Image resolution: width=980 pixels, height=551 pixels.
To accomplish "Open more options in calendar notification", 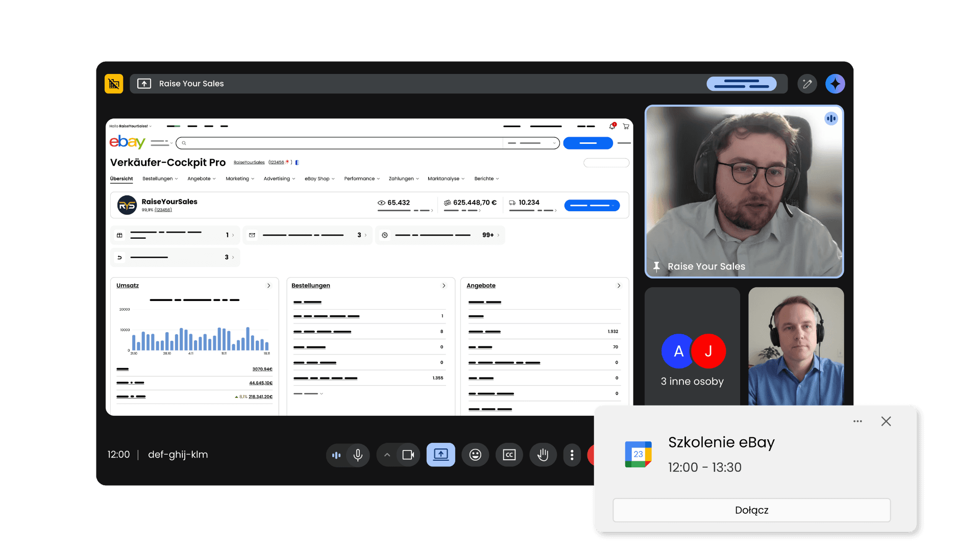I will click(857, 421).
